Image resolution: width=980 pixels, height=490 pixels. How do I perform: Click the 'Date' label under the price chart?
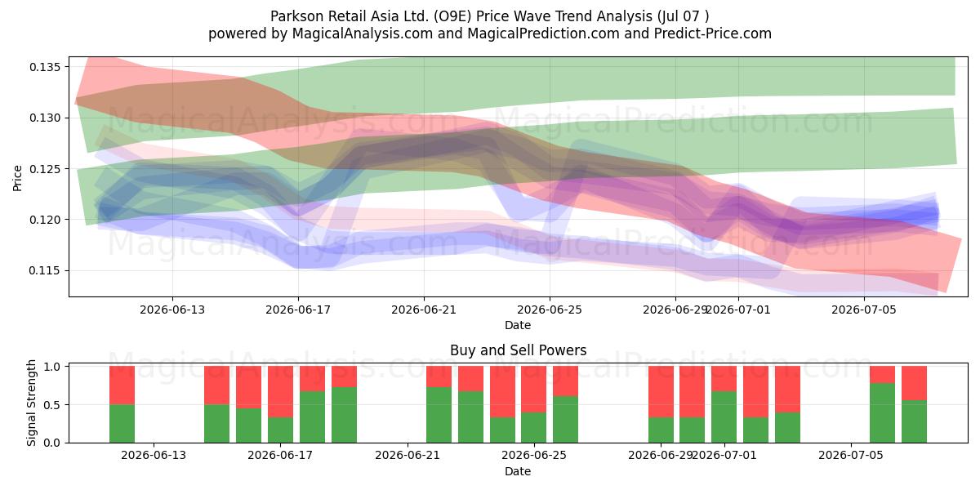518,325
